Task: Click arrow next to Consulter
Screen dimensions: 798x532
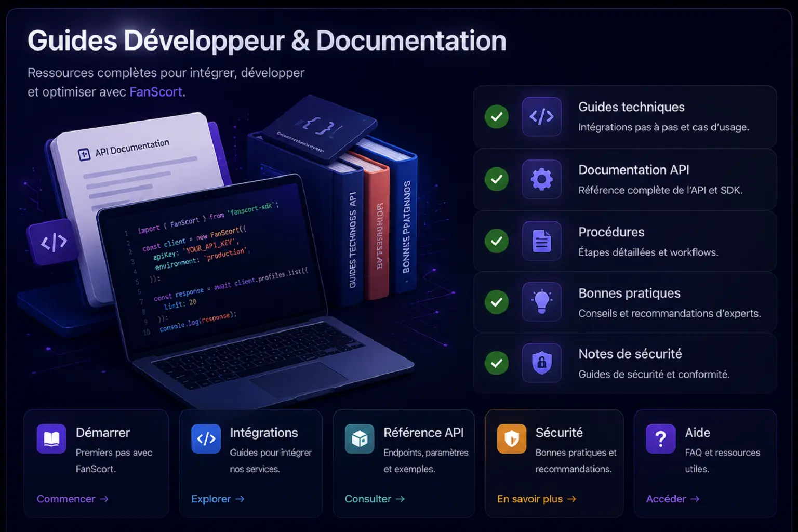Action: click(400, 499)
